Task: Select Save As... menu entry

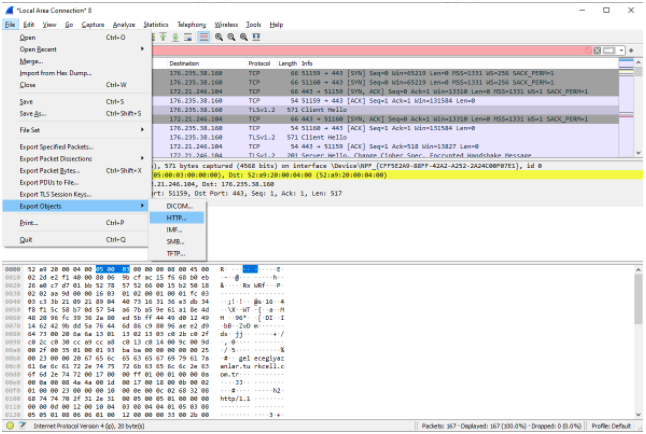Action: [x=76, y=114]
